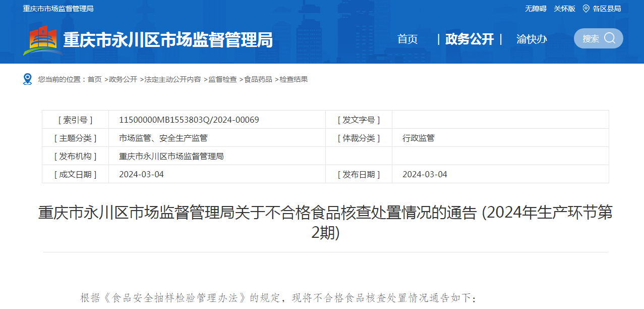Click the search magnifier icon

610,38
